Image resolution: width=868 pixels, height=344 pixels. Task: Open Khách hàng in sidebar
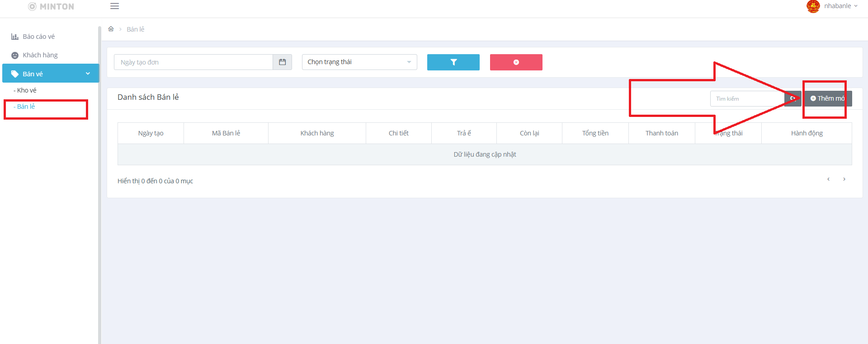[40, 55]
